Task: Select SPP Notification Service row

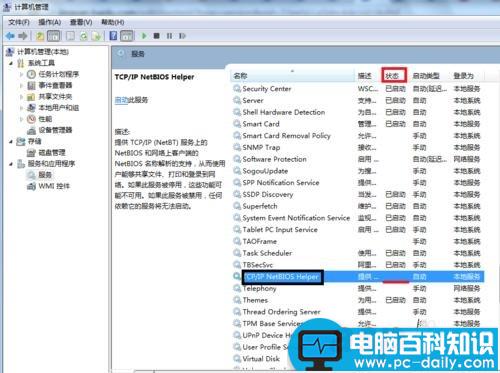Action: click(x=358, y=183)
